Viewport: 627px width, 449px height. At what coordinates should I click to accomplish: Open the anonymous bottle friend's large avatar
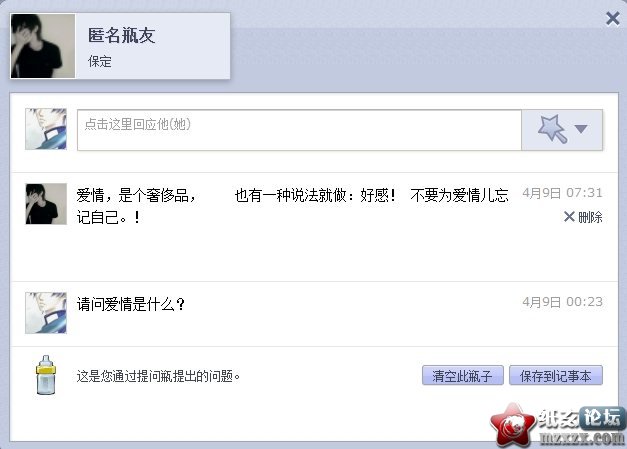coord(43,46)
